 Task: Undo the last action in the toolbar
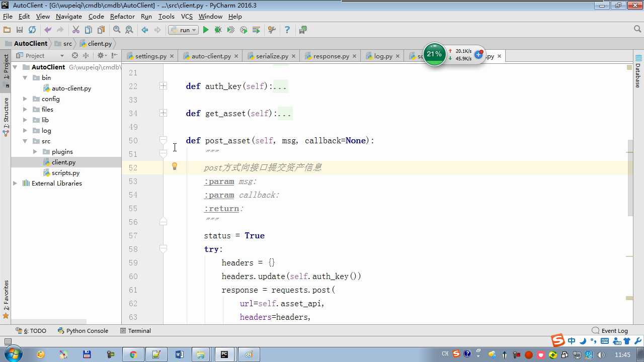[48, 30]
